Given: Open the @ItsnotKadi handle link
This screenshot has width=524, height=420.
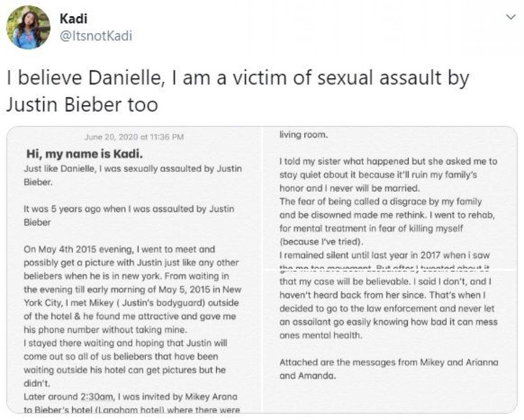Looking at the screenshot, I should coord(95,35).
